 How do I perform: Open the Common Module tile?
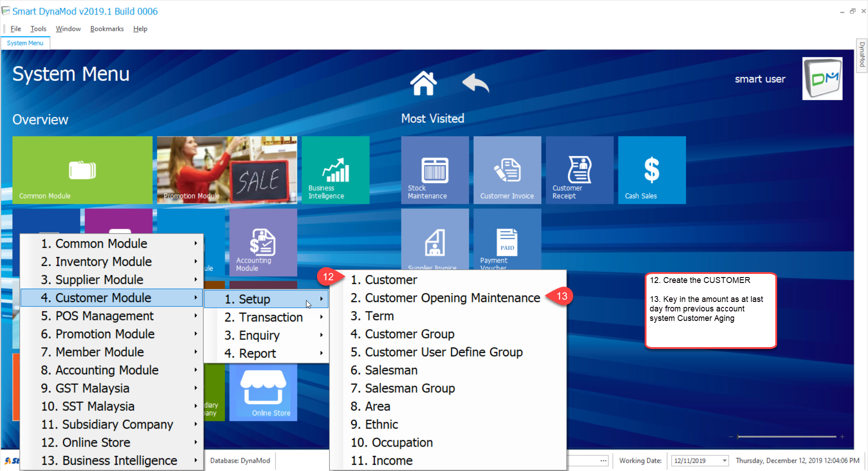pos(82,170)
